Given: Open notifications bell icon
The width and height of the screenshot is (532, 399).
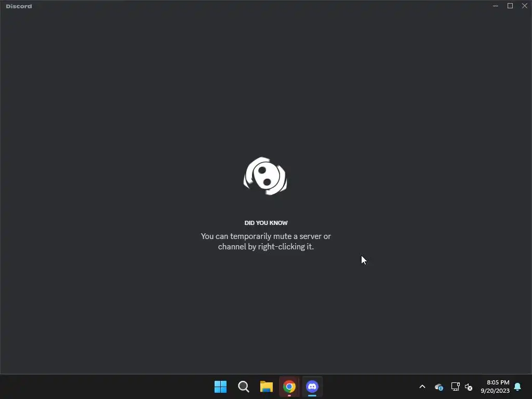Looking at the screenshot, I should 518,387.
